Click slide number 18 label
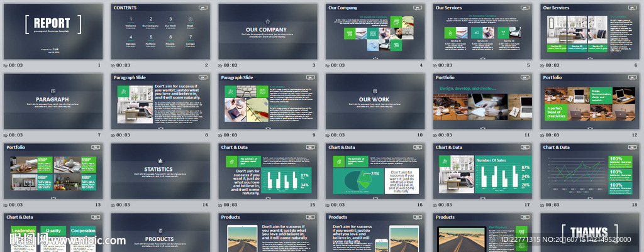644x252 pixels. coord(635,205)
